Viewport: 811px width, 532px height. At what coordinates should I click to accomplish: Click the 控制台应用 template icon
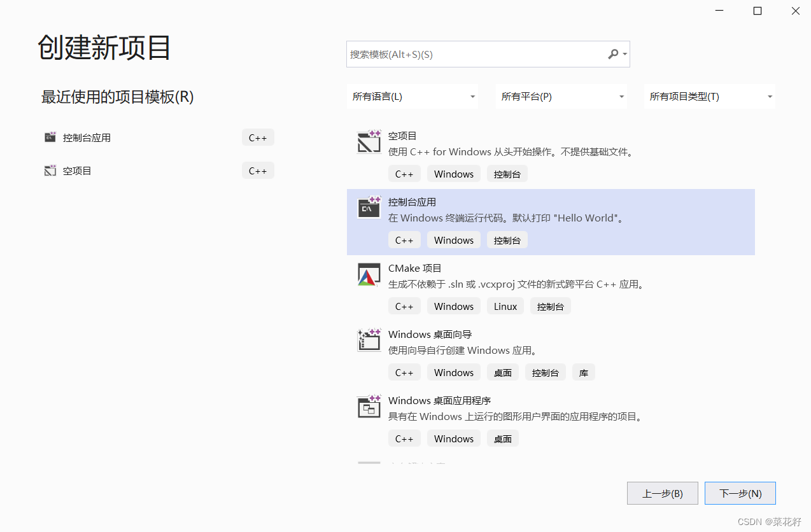point(369,207)
